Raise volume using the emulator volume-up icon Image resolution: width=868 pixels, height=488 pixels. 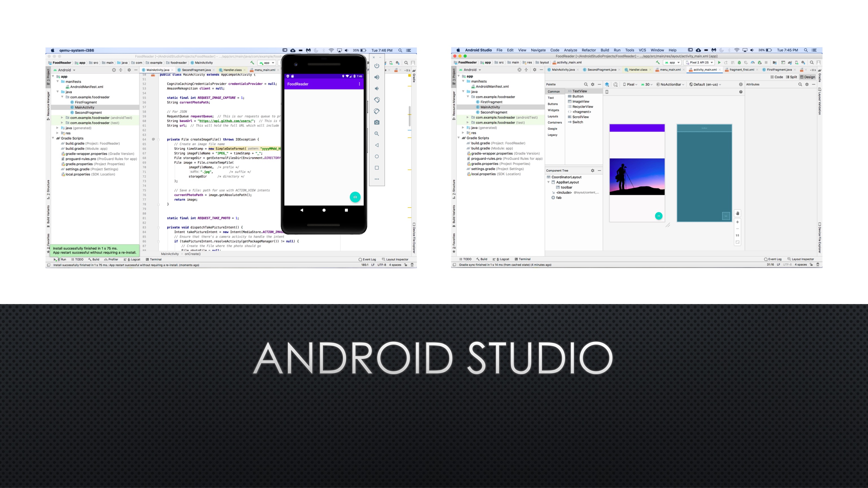(377, 77)
